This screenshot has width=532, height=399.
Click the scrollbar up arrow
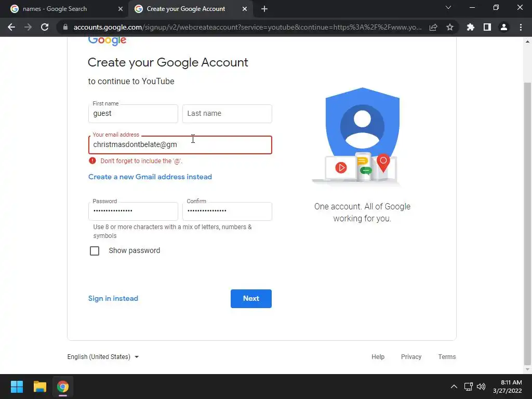coord(527,42)
